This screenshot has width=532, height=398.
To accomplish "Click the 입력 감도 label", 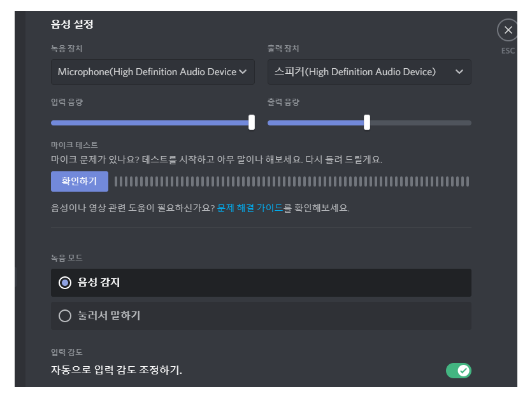I will pos(67,352).
